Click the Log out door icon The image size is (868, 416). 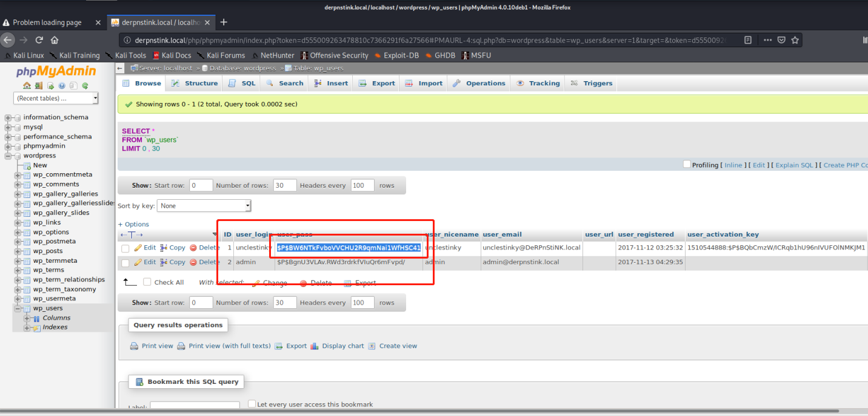[x=39, y=85]
